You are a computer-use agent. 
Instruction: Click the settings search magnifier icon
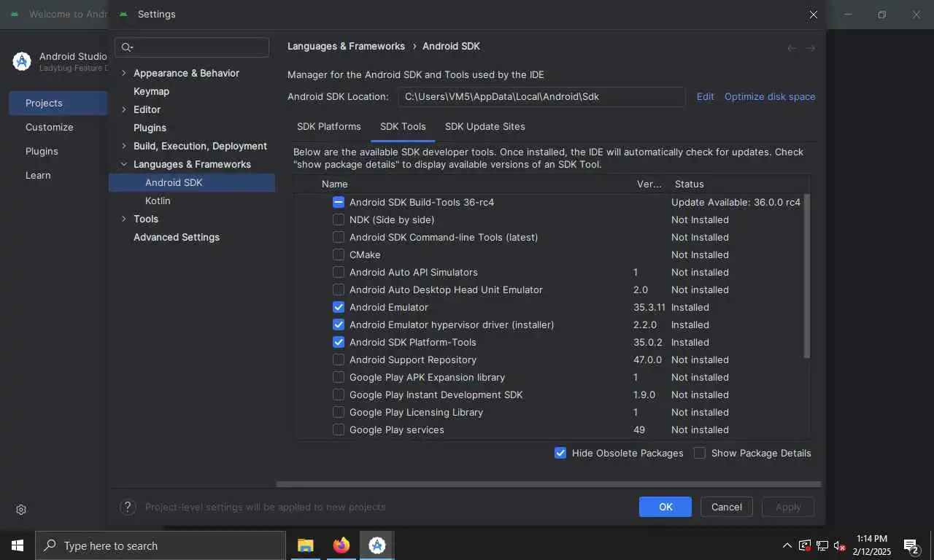click(x=127, y=47)
